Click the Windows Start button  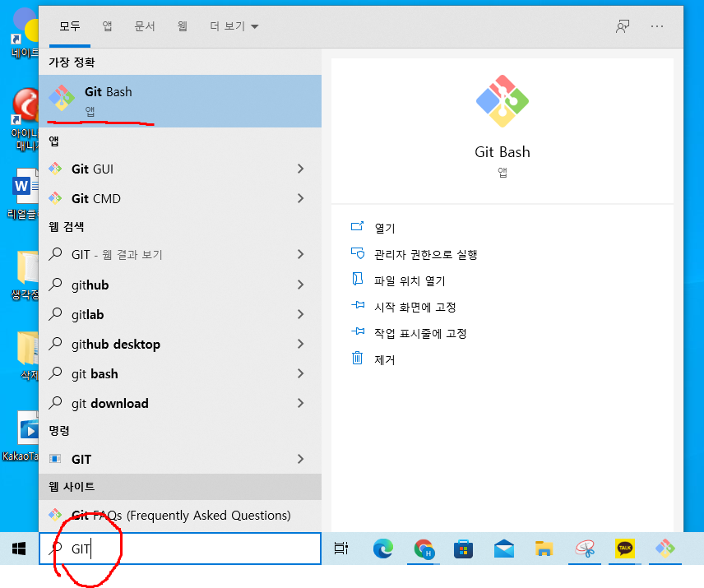click(19, 548)
